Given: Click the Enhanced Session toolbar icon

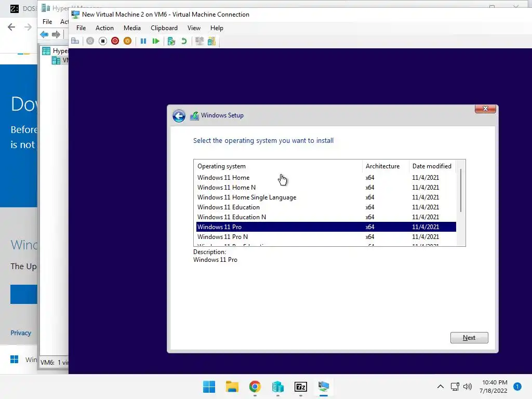Looking at the screenshot, I should pos(199,41).
